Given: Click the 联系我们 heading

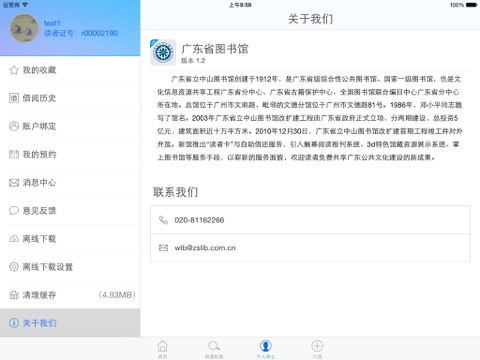Looking at the screenshot, I should tap(175, 192).
